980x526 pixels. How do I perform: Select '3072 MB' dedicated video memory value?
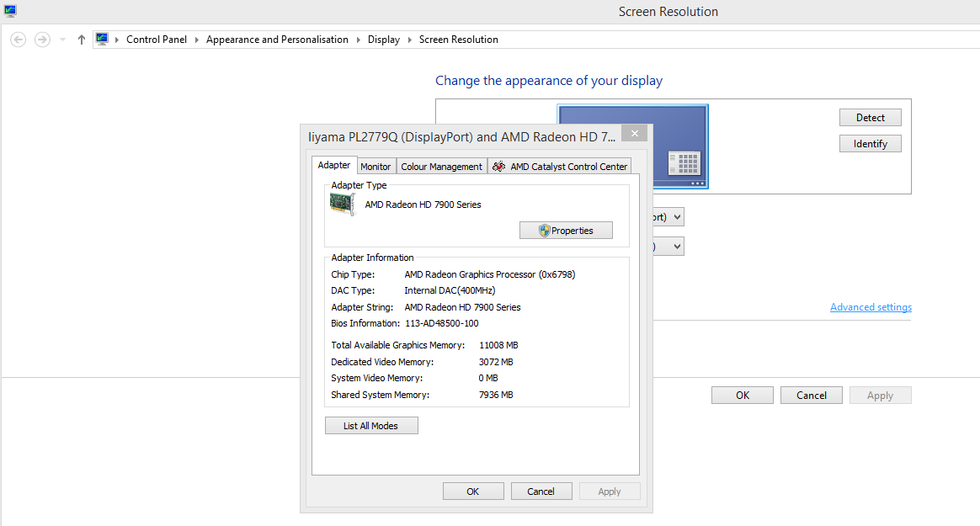496,362
